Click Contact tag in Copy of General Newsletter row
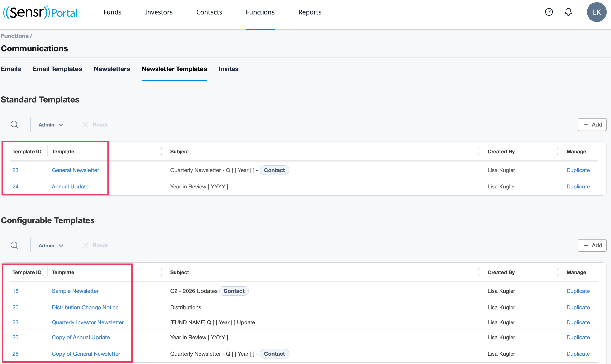611x364 pixels. (x=274, y=354)
